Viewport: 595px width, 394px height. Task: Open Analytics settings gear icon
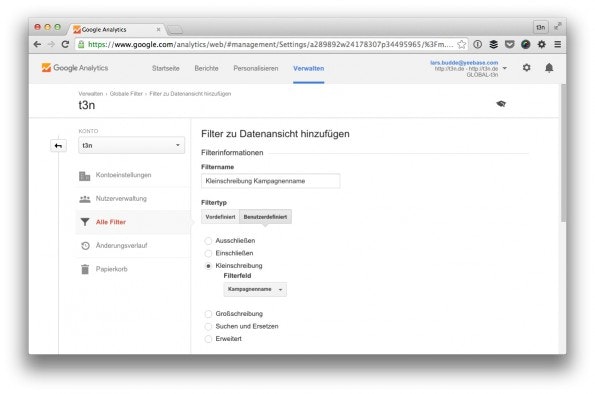(526, 68)
